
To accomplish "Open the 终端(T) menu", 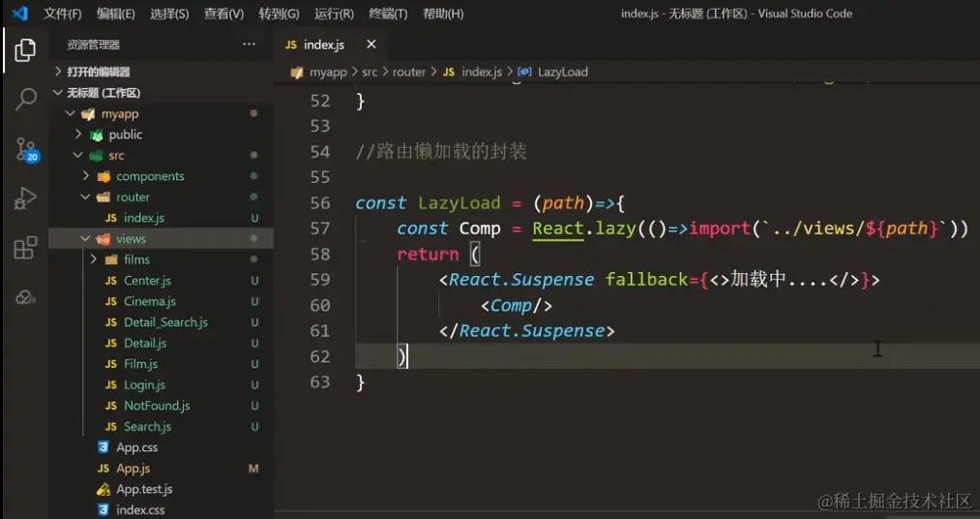I will [x=388, y=14].
